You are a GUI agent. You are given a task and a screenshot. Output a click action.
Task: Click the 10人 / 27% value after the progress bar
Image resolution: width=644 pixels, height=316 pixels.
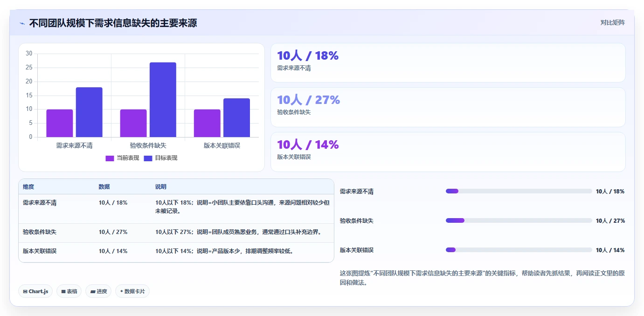[610, 221]
